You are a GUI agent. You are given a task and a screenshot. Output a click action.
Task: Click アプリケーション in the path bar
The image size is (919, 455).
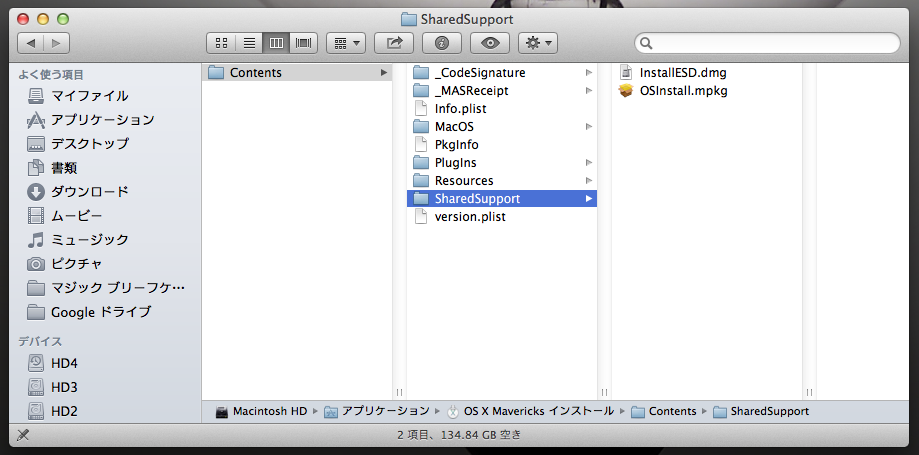(377, 412)
